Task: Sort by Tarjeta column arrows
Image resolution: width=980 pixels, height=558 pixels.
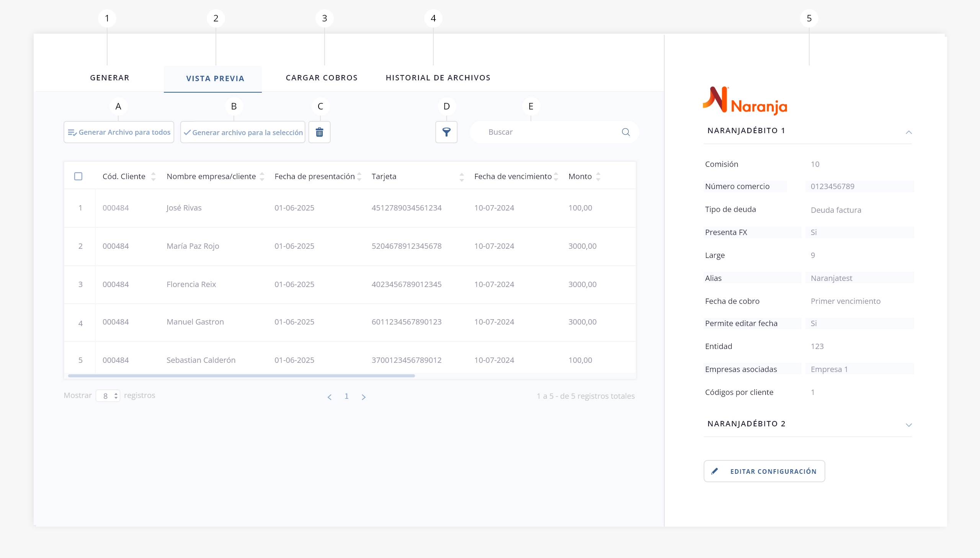Action: click(461, 177)
